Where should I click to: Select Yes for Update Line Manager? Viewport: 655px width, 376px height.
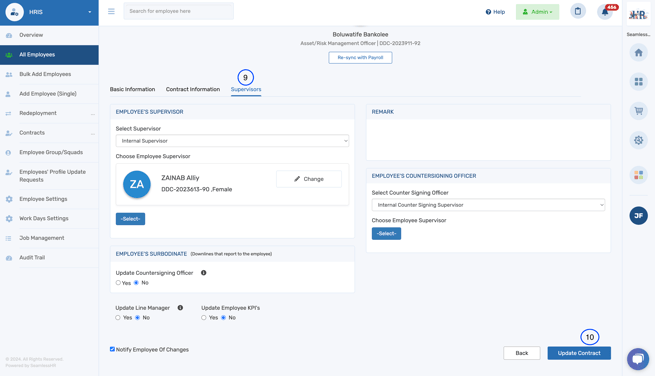(x=118, y=318)
